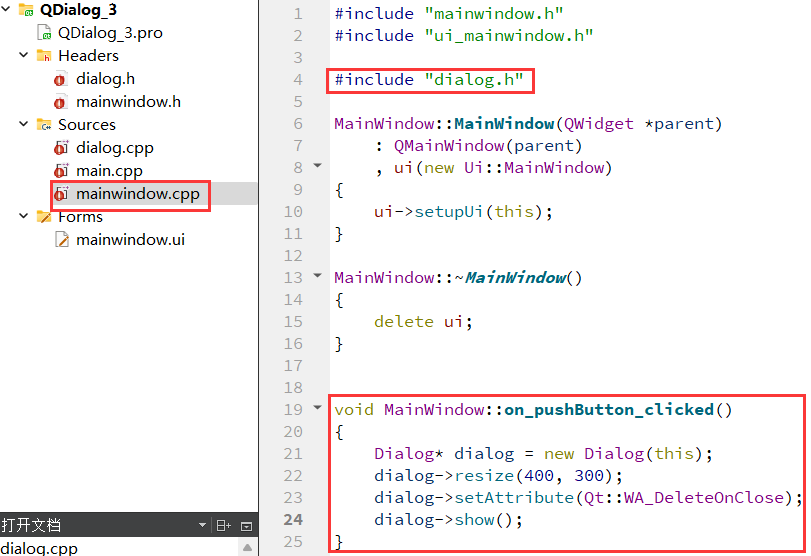Select the Sources folder label

tap(87, 125)
